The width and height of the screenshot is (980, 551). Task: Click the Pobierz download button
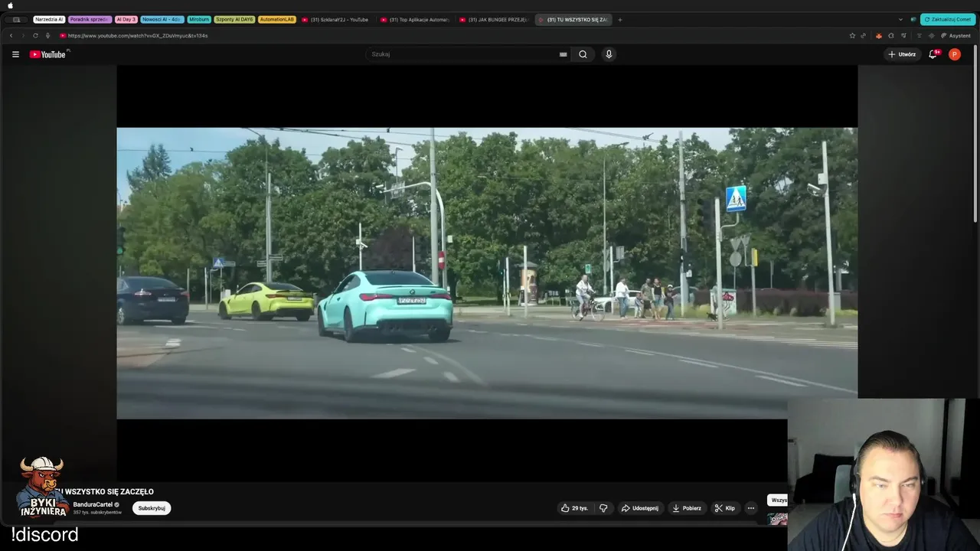tap(687, 508)
